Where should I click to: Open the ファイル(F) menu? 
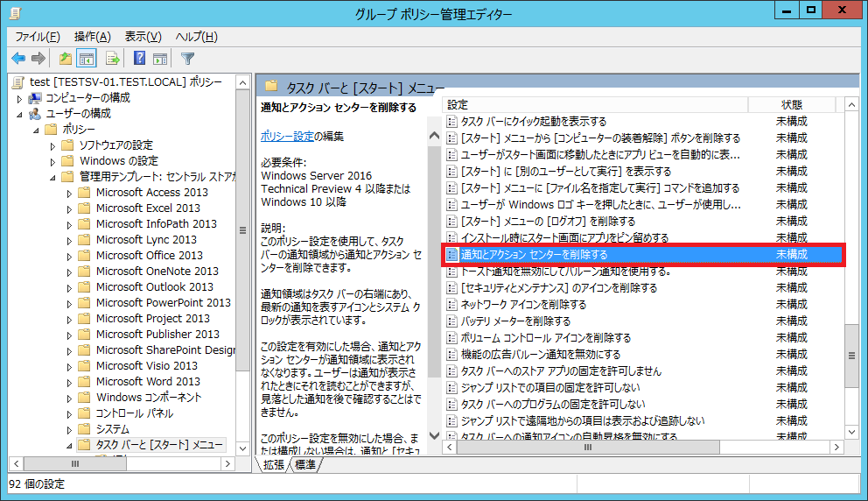coord(38,37)
